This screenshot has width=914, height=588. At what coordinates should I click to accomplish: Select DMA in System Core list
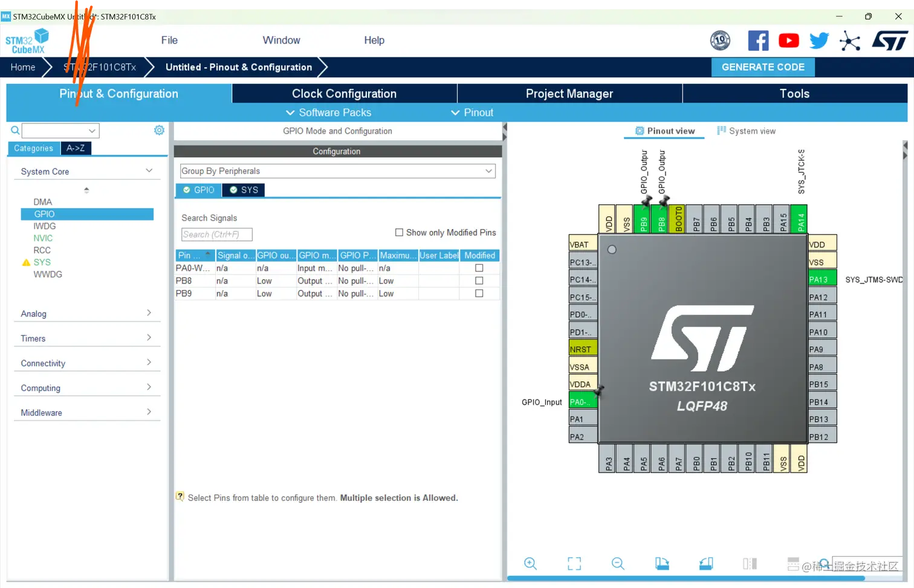pos(43,202)
